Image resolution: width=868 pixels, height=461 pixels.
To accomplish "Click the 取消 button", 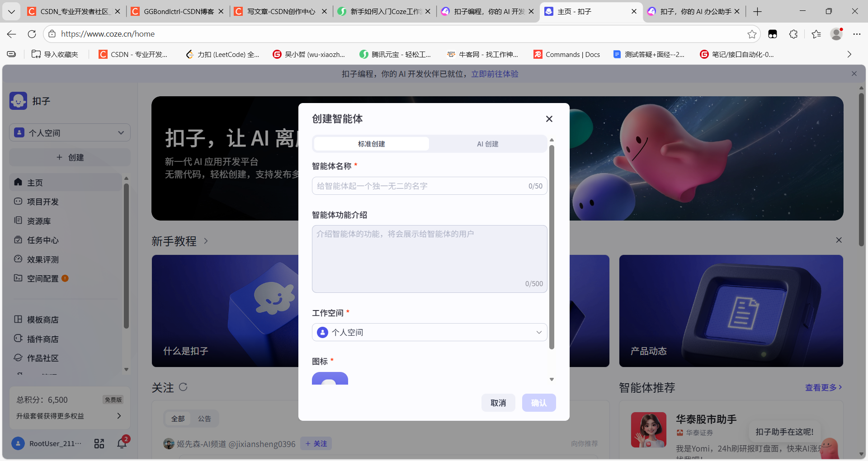I will pos(498,403).
